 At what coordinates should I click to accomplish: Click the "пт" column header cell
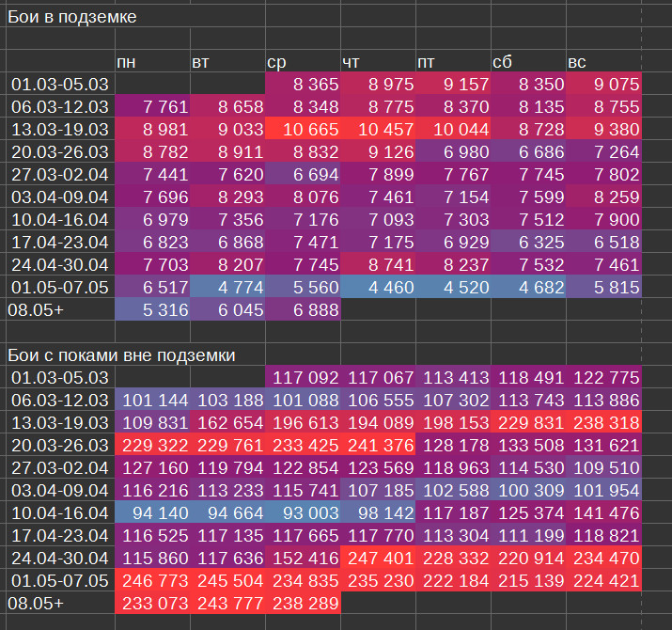(x=453, y=62)
